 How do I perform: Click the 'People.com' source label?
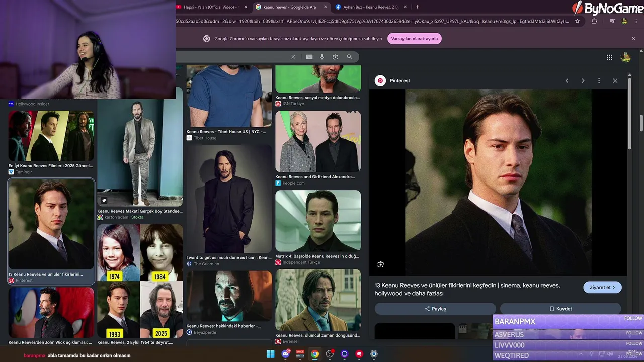(293, 183)
